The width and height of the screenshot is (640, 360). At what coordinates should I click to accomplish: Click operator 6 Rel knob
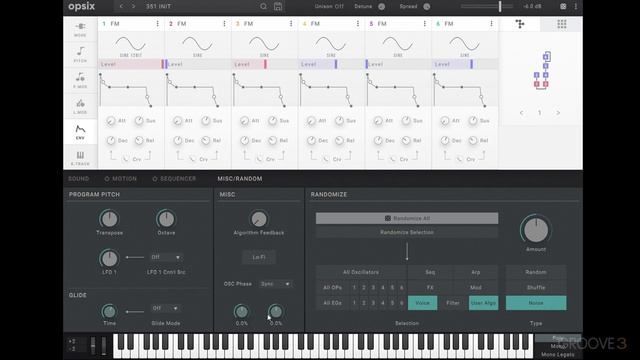(x=473, y=140)
